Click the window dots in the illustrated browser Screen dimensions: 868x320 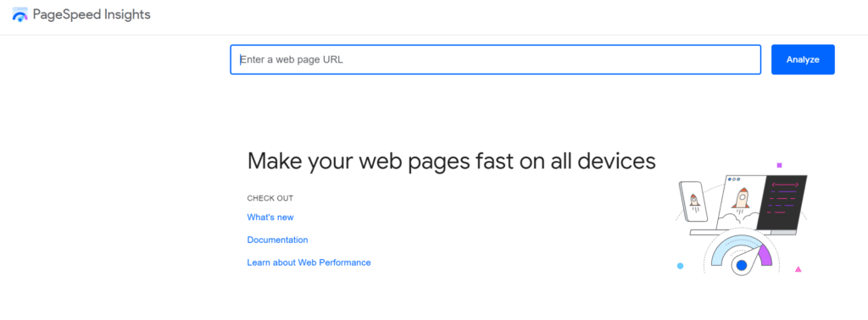pos(734,179)
